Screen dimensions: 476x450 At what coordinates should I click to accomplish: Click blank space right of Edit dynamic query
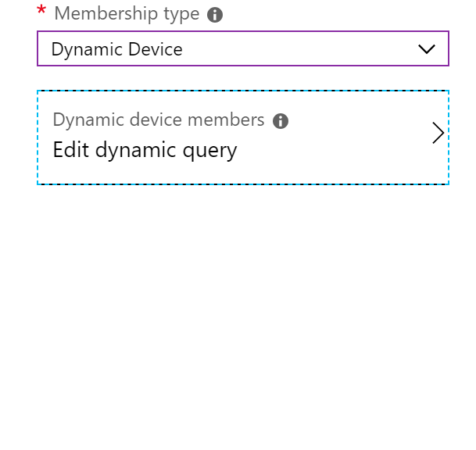(334, 150)
